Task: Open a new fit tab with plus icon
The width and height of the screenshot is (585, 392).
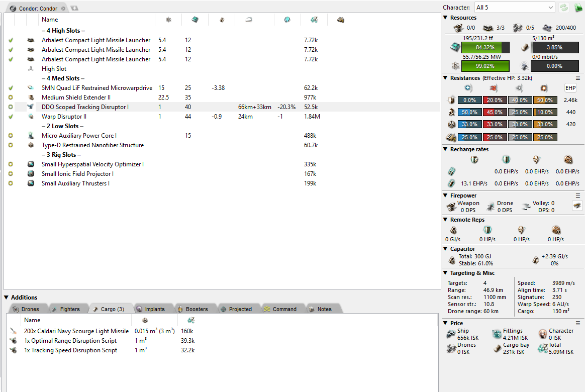Action: (74, 8)
